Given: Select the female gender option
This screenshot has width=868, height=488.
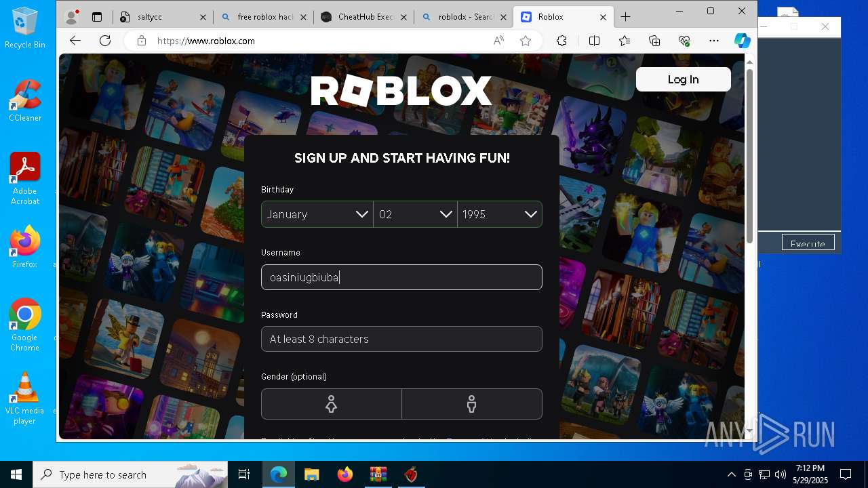Looking at the screenshot, I should tap(331, 404).
